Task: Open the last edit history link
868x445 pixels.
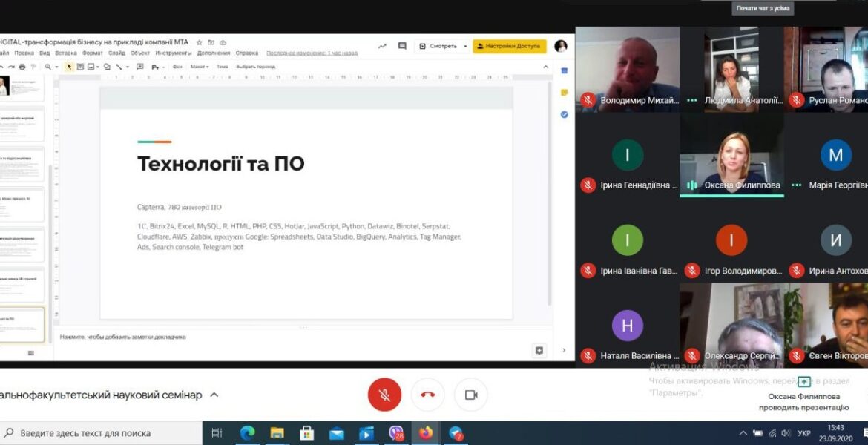Action: coord(312,53)
